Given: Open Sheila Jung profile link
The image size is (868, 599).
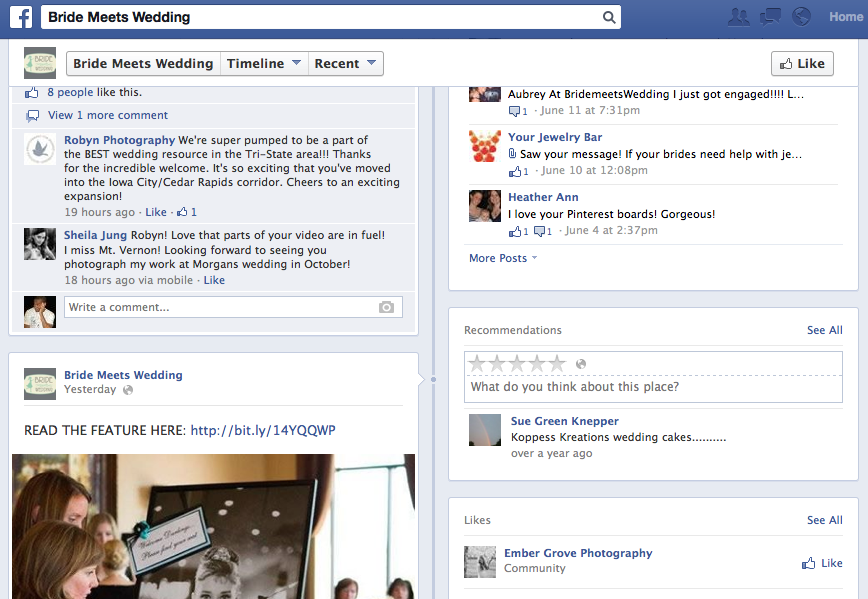Looking at the screenshot, I should click(x=95, y=235).
